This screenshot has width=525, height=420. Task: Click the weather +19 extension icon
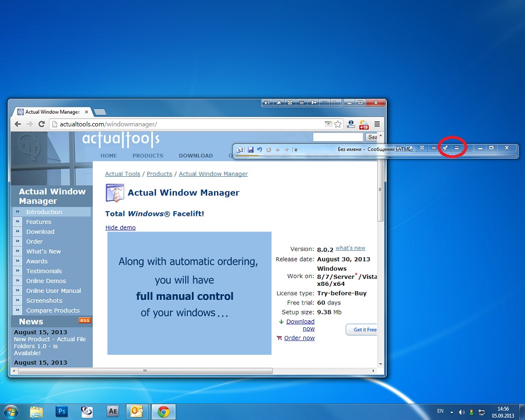364,125
